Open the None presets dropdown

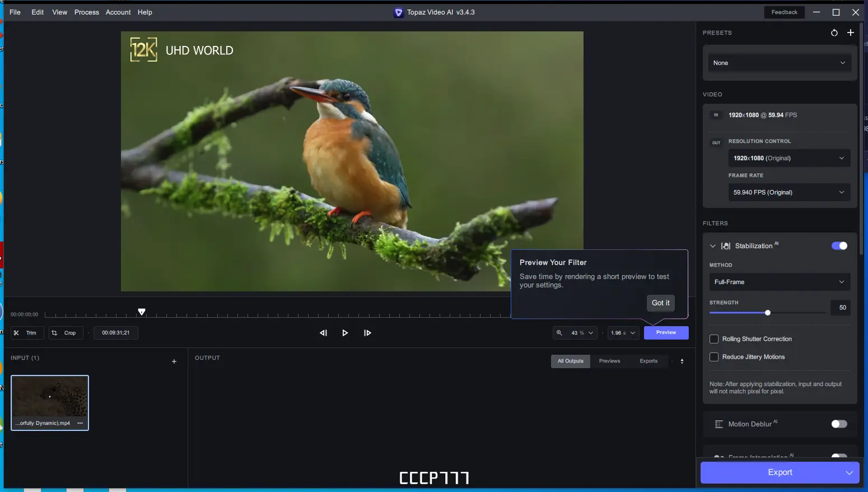coord(780,63)
